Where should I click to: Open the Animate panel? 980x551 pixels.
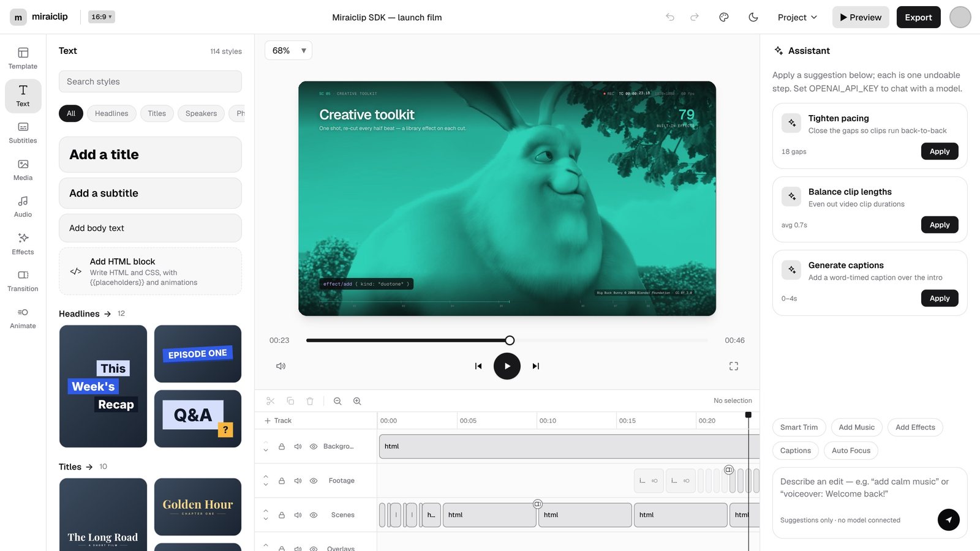(23, 318)
